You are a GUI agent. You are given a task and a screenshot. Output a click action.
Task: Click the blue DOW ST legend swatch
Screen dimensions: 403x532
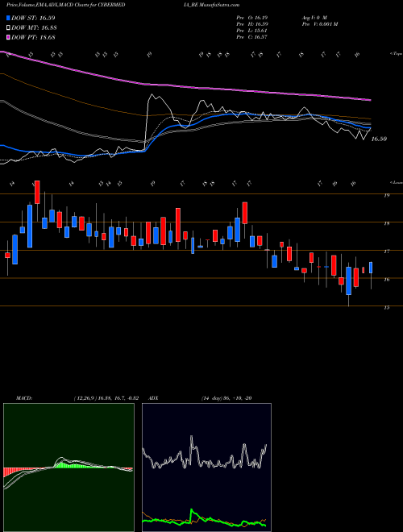[x=9, y=18]
